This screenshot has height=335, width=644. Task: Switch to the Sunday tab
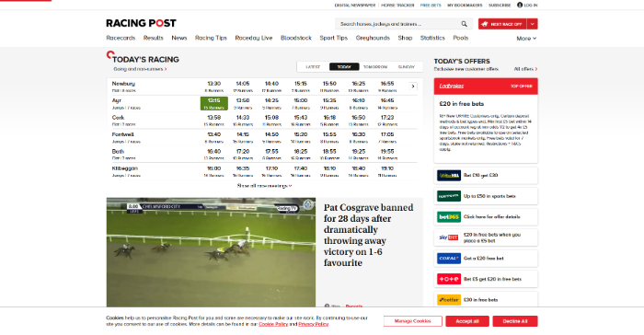click(407, 66)
